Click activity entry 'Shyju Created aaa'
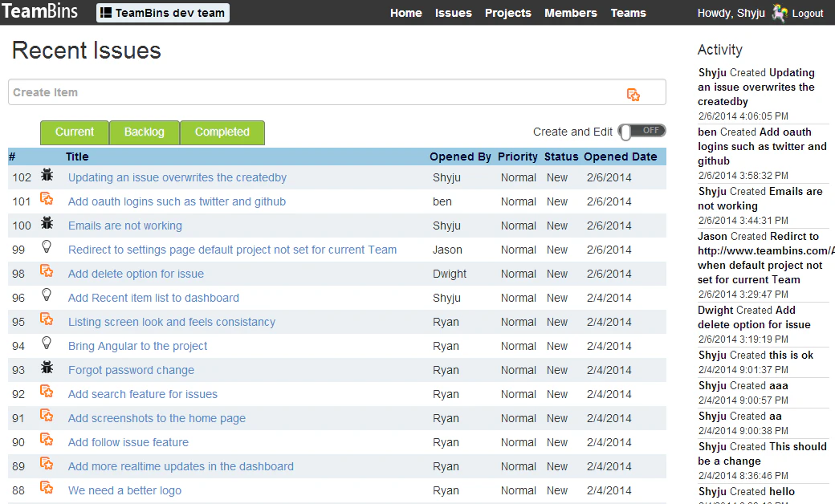Image resolution: width=835 pixels, height=504 pixels. pos(743,385)
